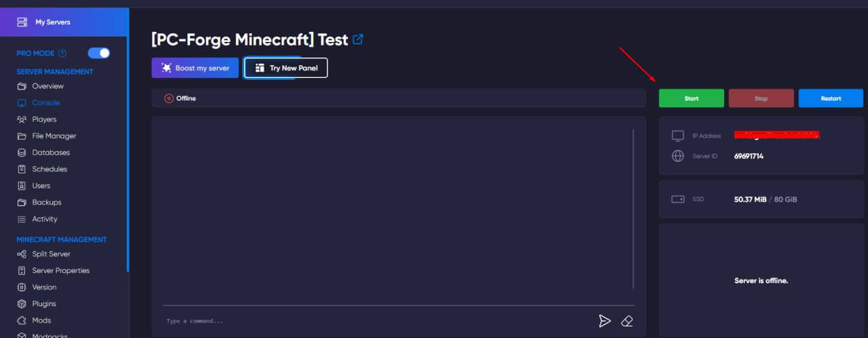Click the File Manager folder icon
868x338 pixels.
[22, 136]
